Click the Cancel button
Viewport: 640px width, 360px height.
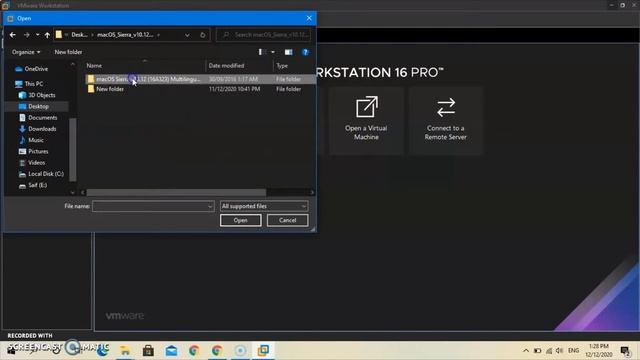pos(287,220)
